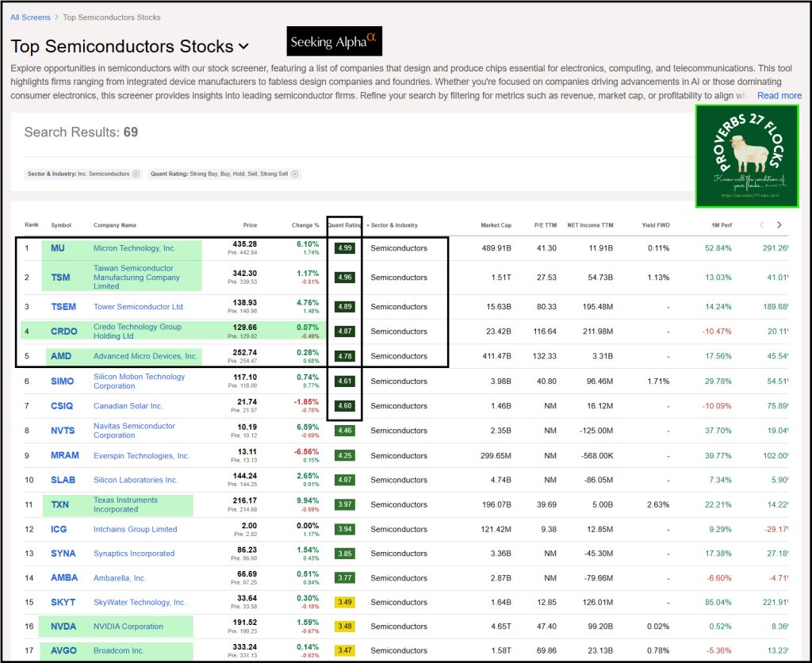Click the Seeking Alpha logo
This screenshot has width=812, height=663.
[334, 41]
